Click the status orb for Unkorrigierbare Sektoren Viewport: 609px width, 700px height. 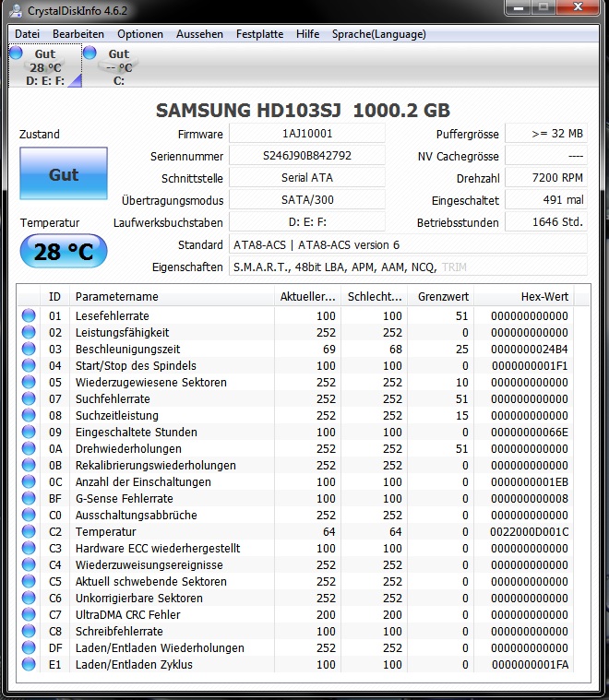(x=29, y=598)
